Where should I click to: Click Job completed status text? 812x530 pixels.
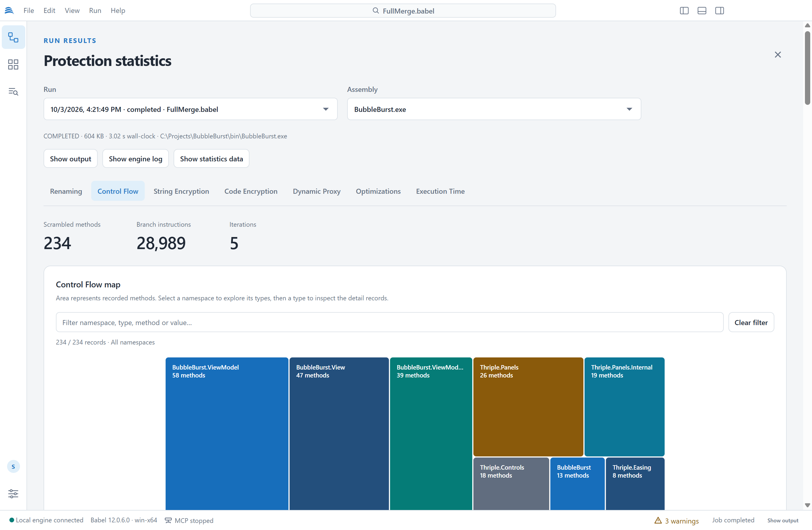(733, 520)
